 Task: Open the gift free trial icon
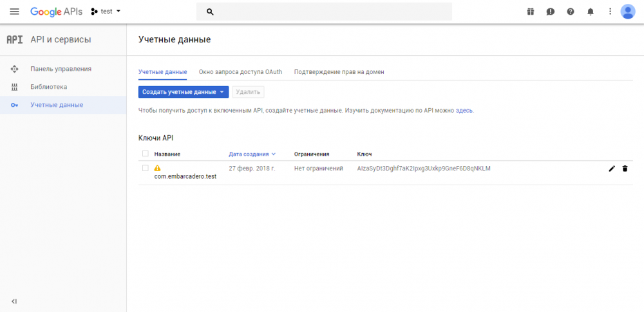530,12
